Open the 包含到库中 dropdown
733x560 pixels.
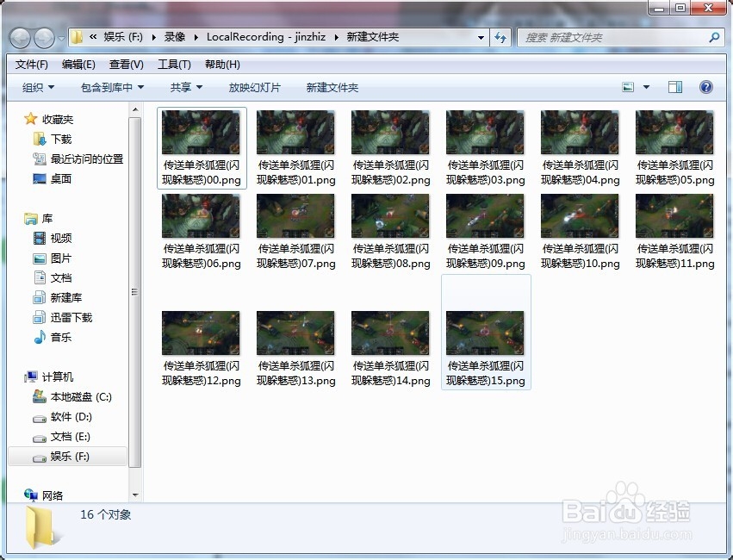pos(112,87)
